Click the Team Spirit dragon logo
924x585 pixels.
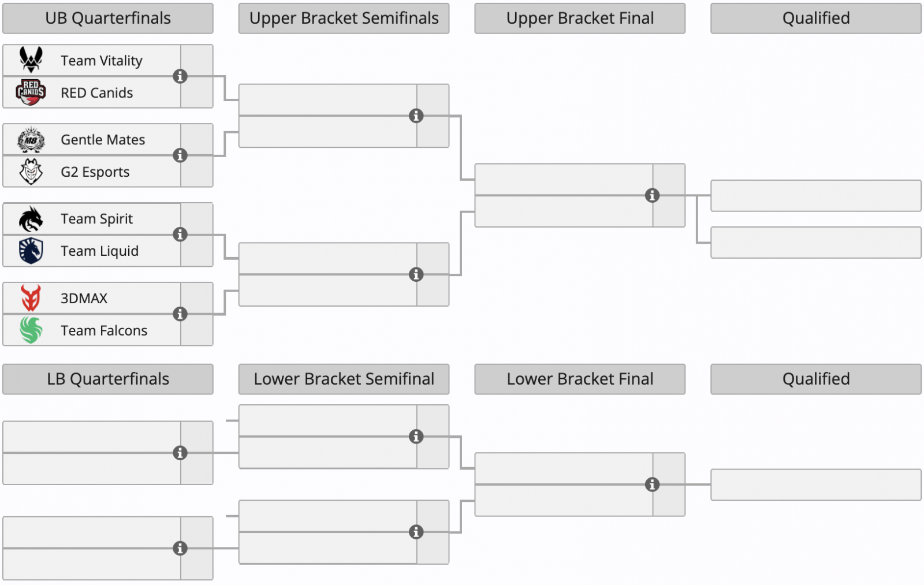coord(31,219)
